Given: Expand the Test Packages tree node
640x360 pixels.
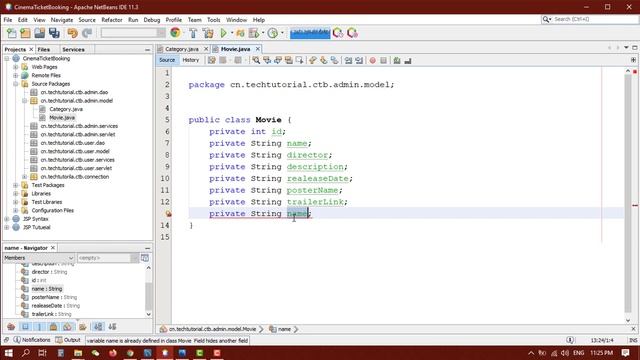Looking at the screenshot, I should [16, 185].
